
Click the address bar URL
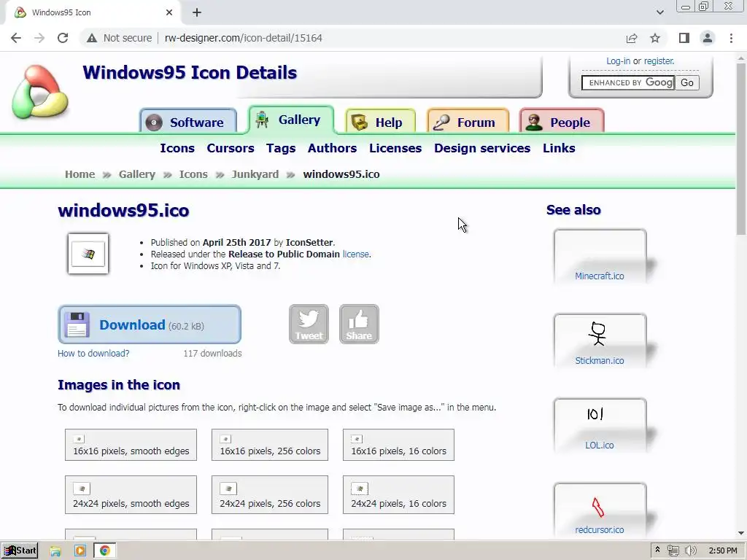244,38
